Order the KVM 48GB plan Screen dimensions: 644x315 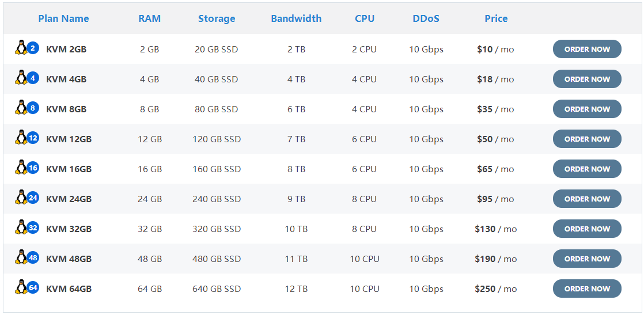click(x=586, y=259)
